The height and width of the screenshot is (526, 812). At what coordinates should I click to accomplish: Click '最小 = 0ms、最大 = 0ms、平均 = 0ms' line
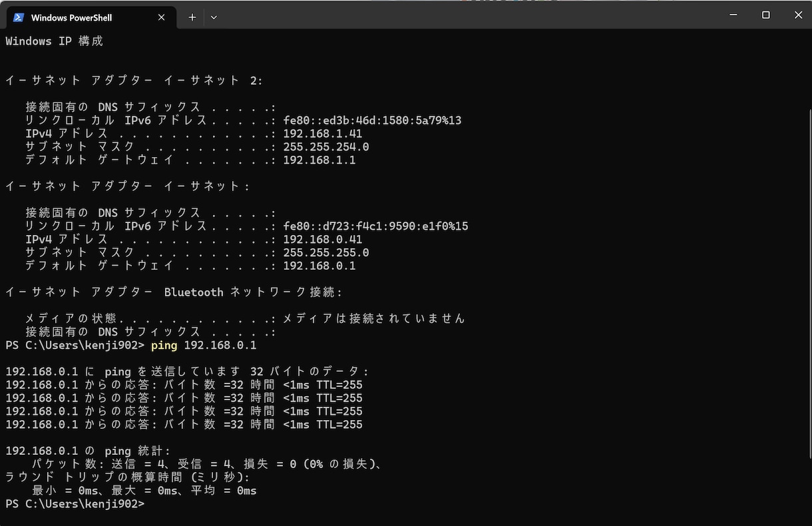tap(144, 491)
